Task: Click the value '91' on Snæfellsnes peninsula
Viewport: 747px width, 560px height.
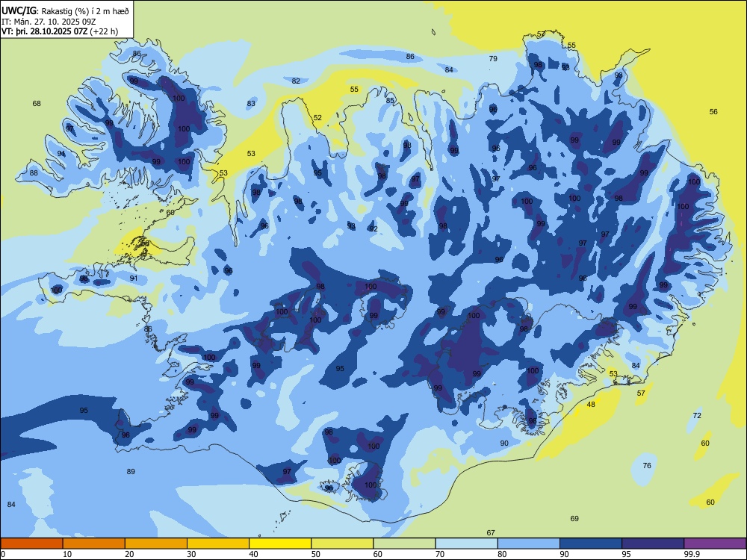Action: click(x=134, y=278)
